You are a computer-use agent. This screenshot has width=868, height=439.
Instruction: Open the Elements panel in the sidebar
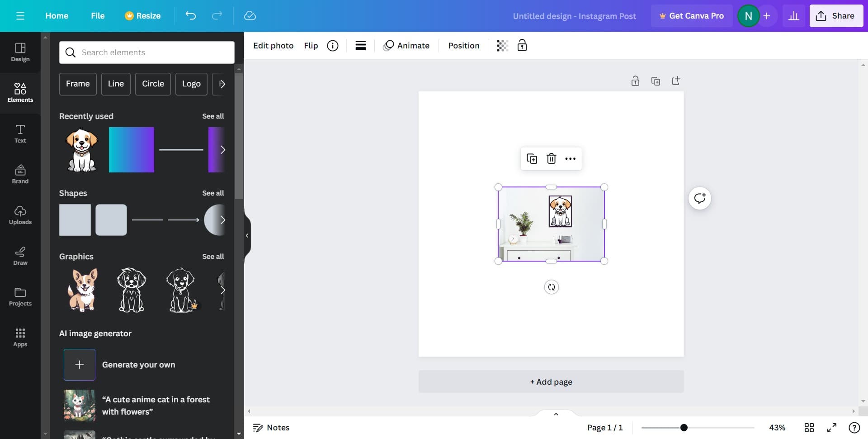pyautogui.click(x=20, y=93)
